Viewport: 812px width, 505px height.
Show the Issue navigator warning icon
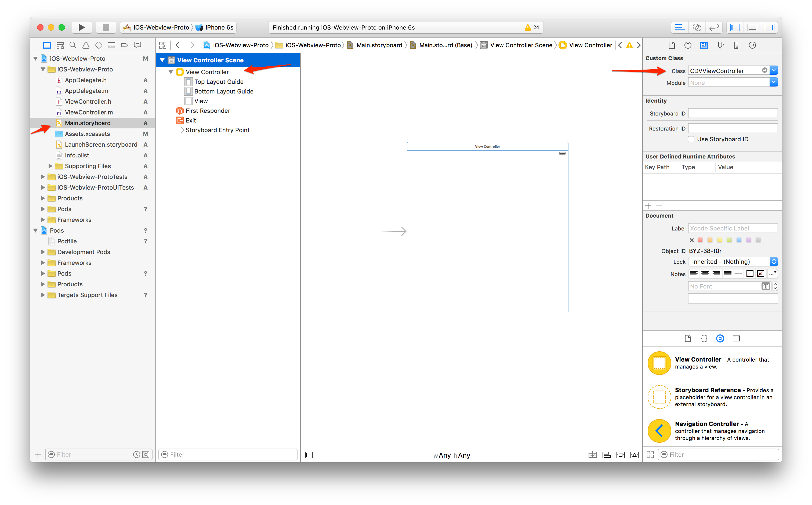click(x=86, y=45)
